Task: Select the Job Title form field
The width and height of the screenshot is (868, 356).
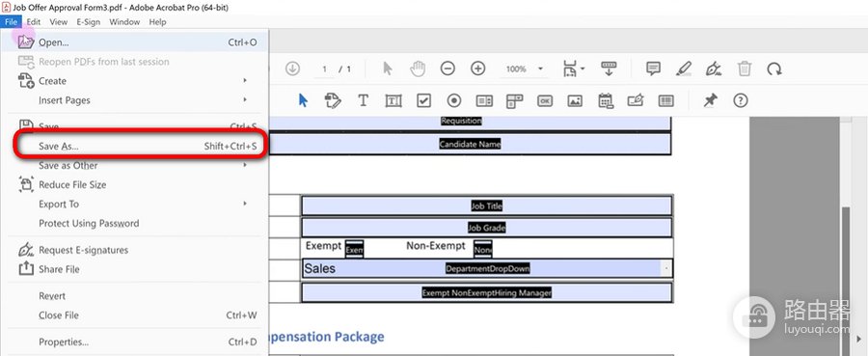Action: [487, 205]
